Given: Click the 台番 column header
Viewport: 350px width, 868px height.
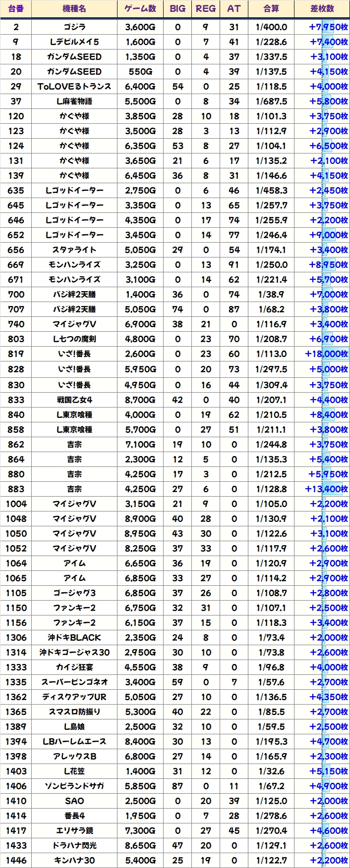Looking at the screenshot, I should pos(16,9).
